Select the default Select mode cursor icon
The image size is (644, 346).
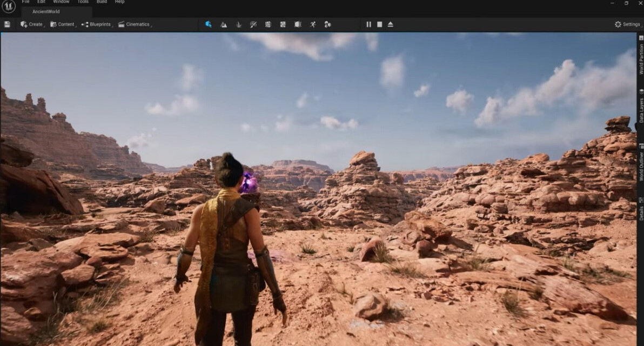tap(209, 24)
